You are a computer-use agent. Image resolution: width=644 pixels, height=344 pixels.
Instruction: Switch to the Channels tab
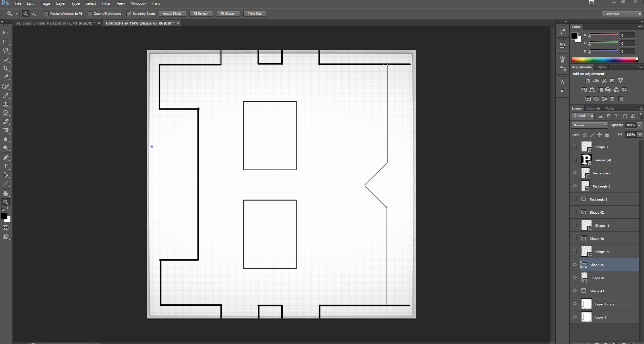click(593, 109)
